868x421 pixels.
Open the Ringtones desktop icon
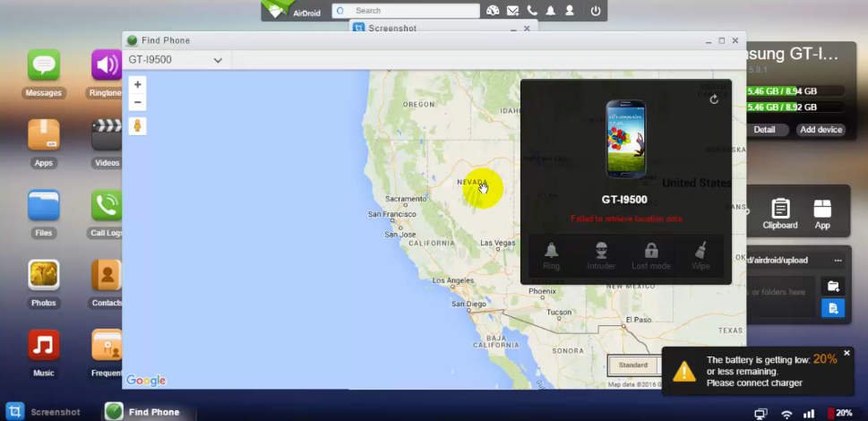(107, 65)
